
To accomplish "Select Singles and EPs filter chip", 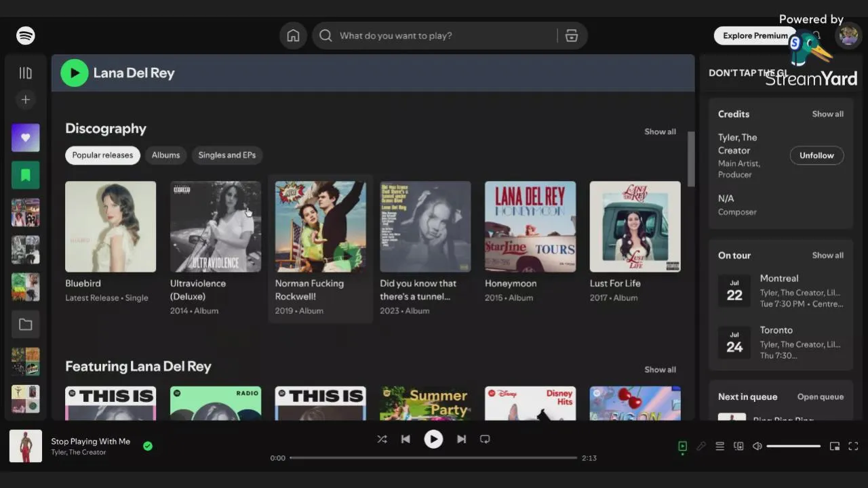I will (x=227, y=155).
